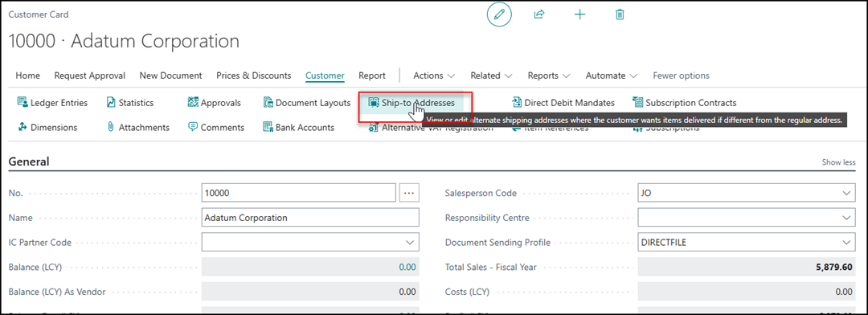
Task: Select the New Document tab
Action: point(170,76)
